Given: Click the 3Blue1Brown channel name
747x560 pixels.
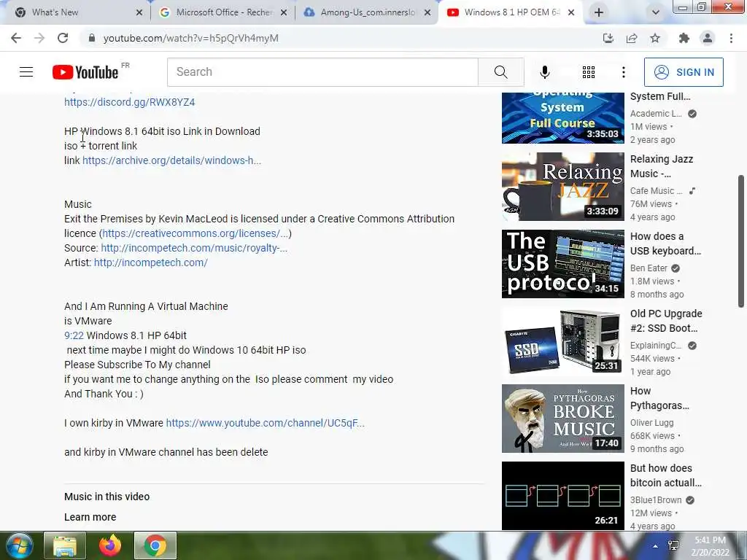Looking at the screenshot, I should point(656,500).
